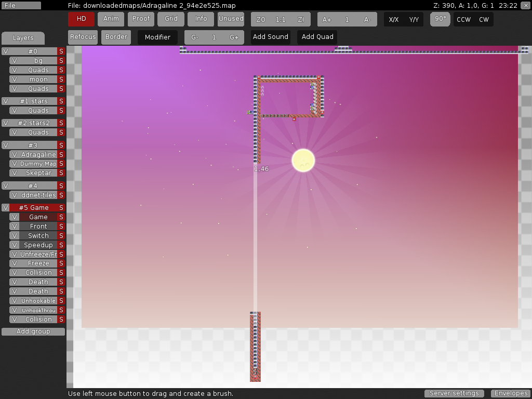Click the ZO zoom out button
The width and height of the screenshot is (532, 399).
261,20
